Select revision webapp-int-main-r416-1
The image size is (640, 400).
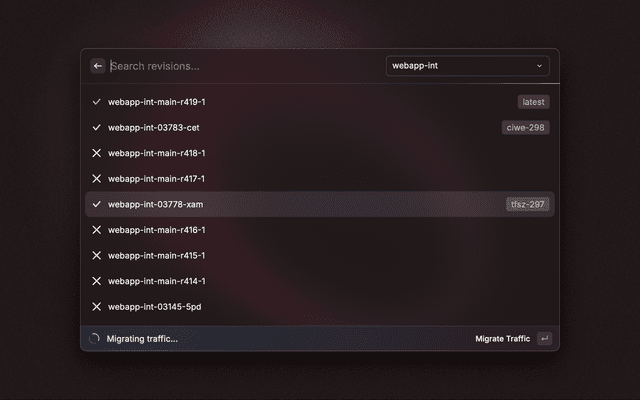(x=320, y=230)
